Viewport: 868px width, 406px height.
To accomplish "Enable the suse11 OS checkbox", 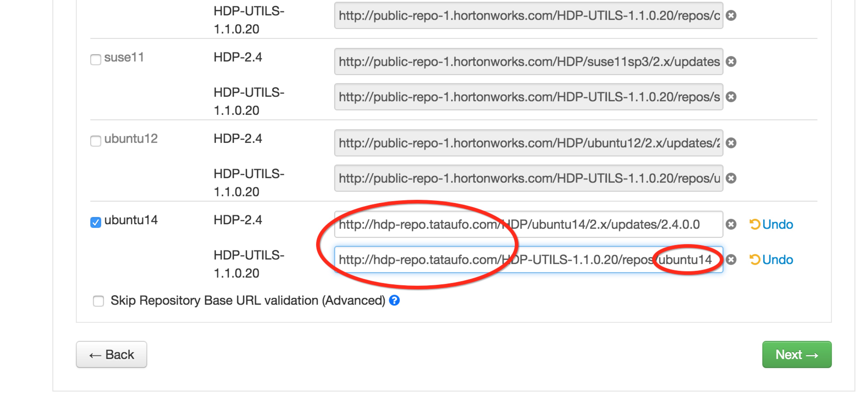I will (x=96, y=60).
